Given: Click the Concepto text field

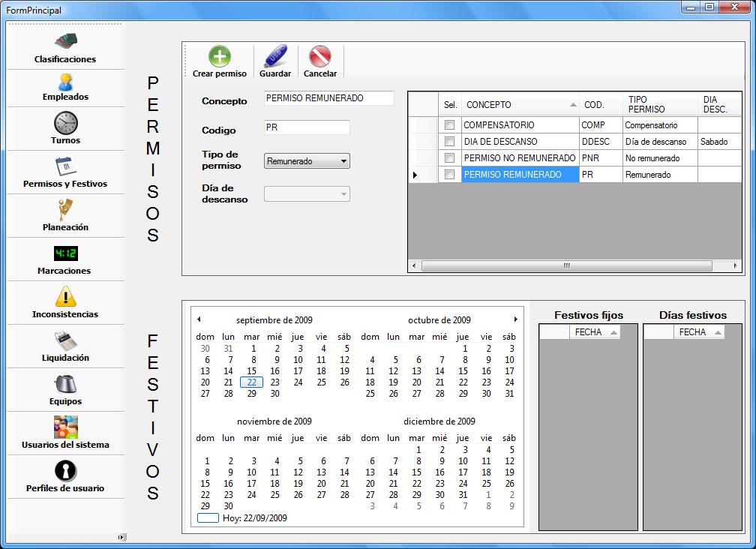Looking at the screenshot, I should [x=328, y=98].
